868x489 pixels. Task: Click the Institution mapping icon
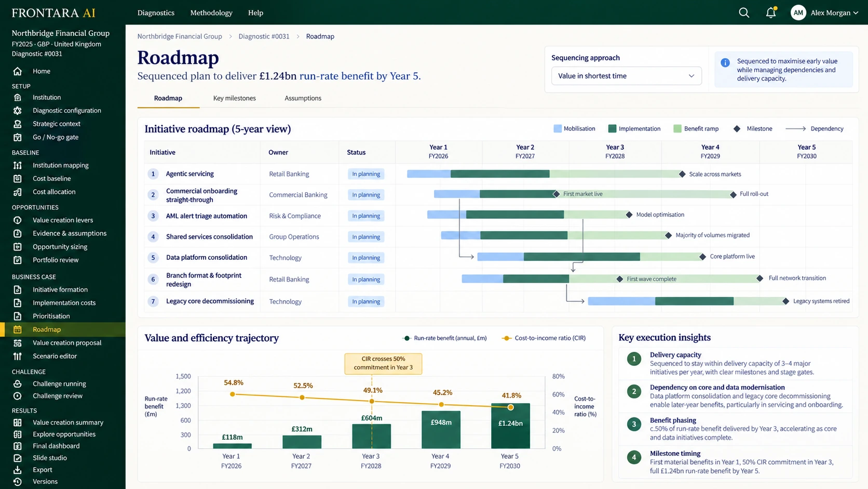(18, 165)
